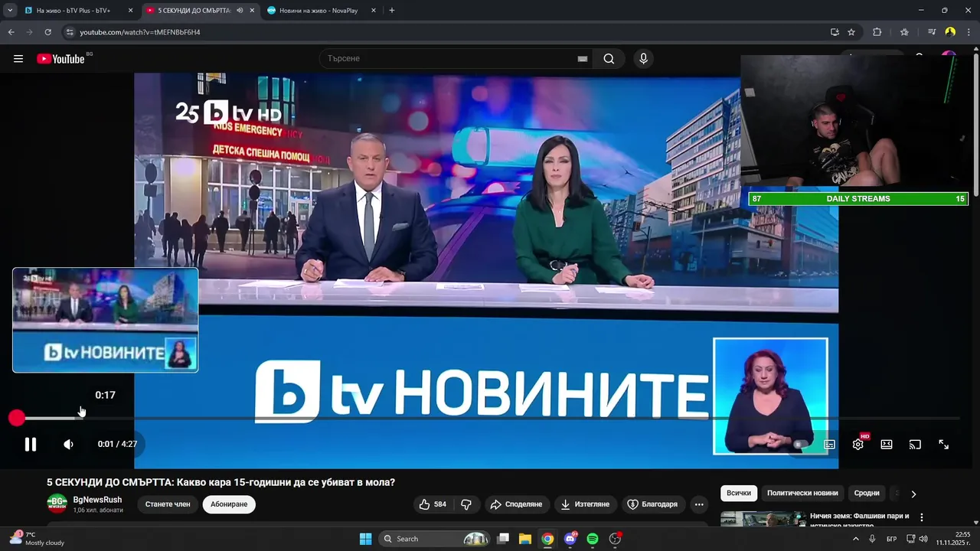Close the NovaPlay browser tab

click(374, 11)
